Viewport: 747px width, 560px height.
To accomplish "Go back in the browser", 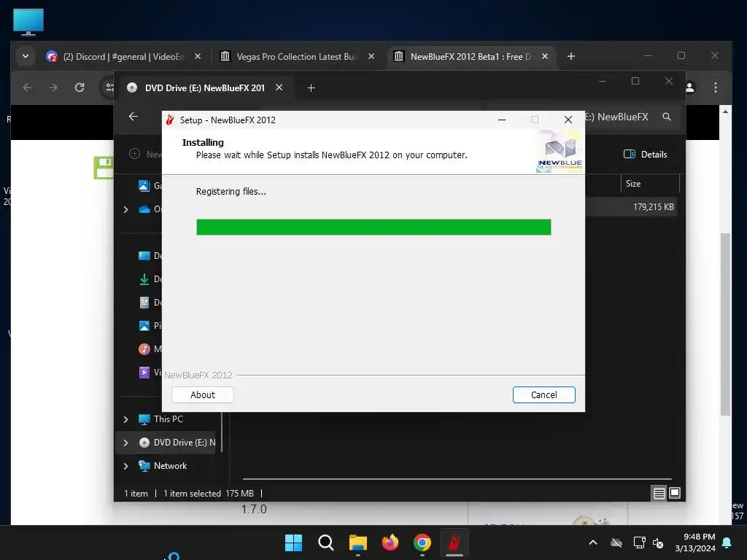I will point(28,87).
